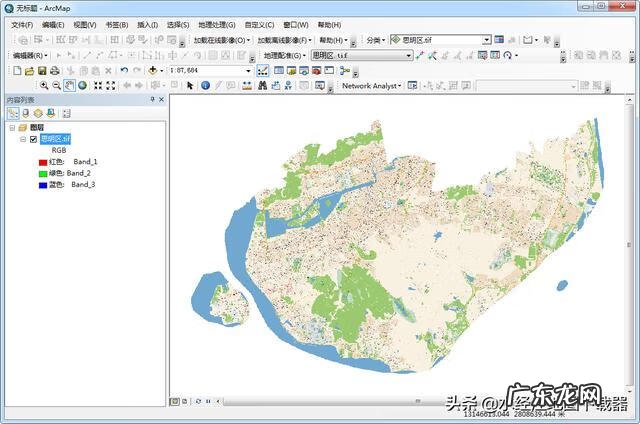Toggle visibility of 思明区.tif layer
The width and height of the screenshot is (640, 424).
pyautogui.click(x=33, y=139)
